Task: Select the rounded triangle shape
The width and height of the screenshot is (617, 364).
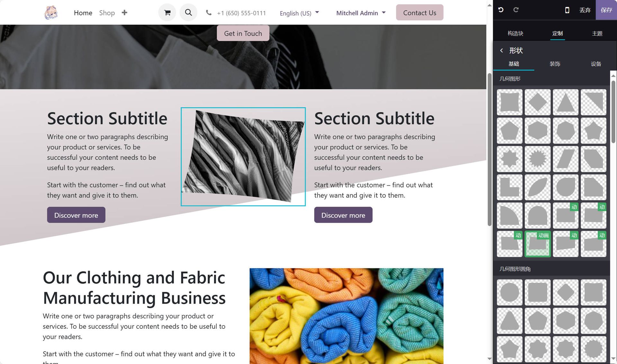Action: click(510, 321)
